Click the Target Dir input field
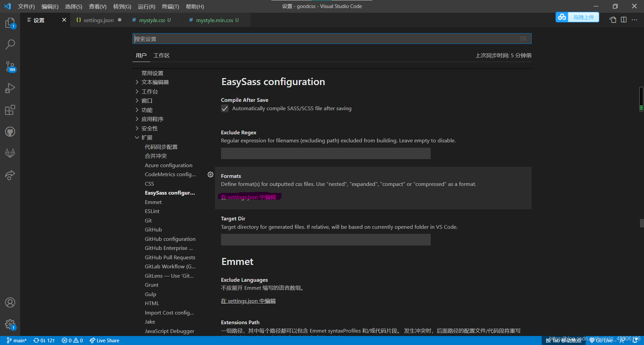Viewport: 644px width, 345px height. point(326,240)
